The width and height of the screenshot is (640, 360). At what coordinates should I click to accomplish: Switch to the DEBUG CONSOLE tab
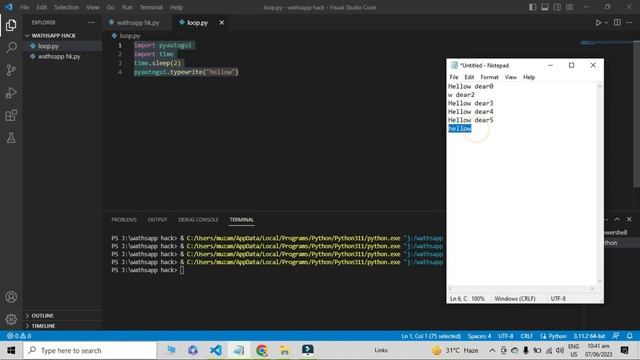tap(198, 220)
